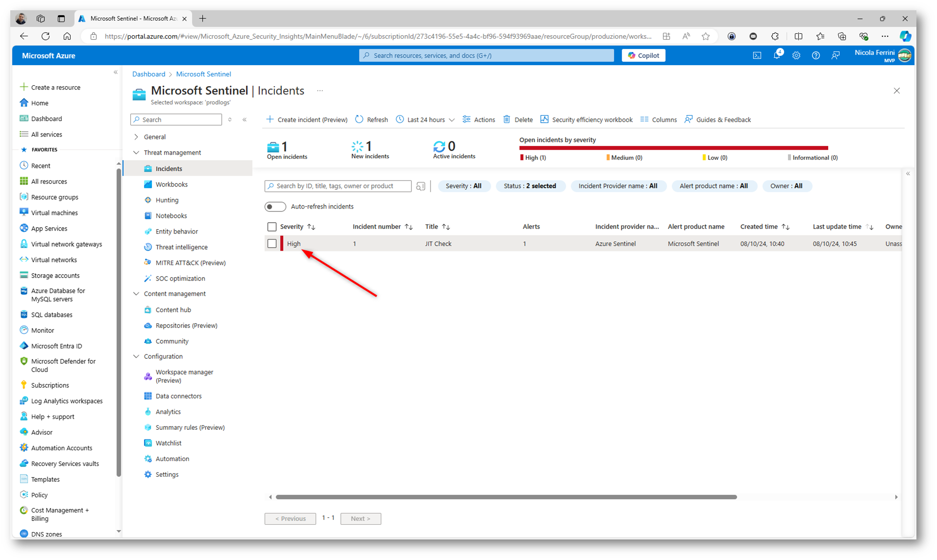This screenshot has height=560, width=937.
Task: Click the Monitor icon in sidebar
Action: pyautogui.click(x=24, y=330)
